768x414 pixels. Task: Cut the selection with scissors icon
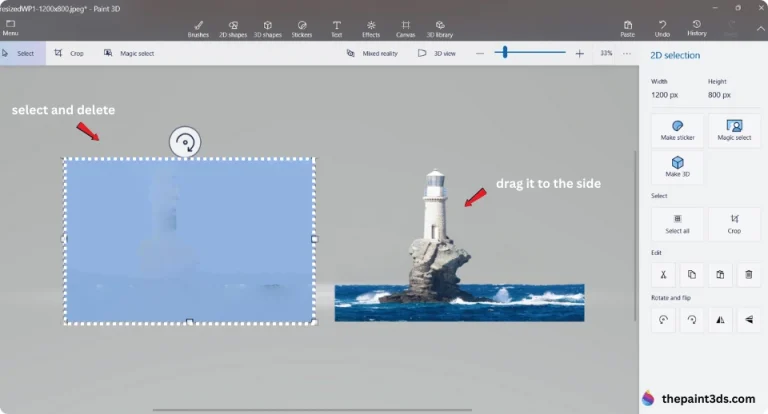[663, 274]
